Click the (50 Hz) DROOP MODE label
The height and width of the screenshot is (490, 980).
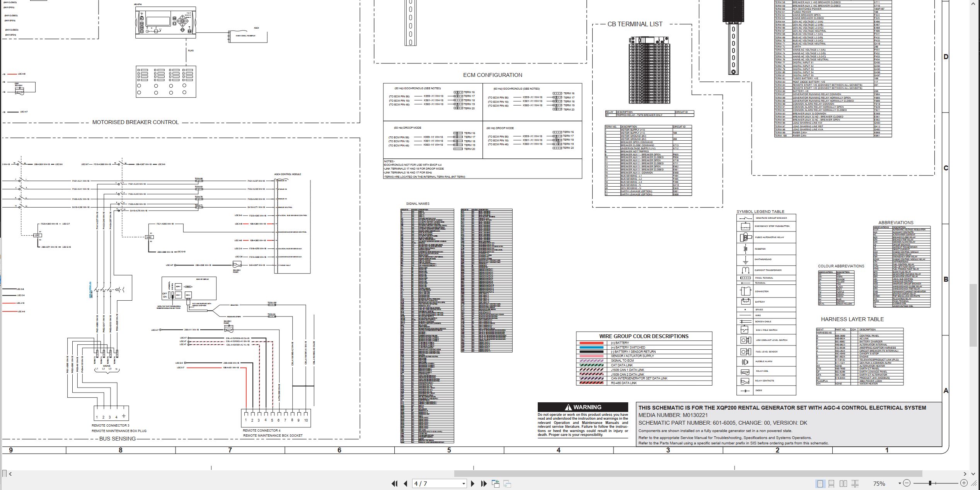407,128
